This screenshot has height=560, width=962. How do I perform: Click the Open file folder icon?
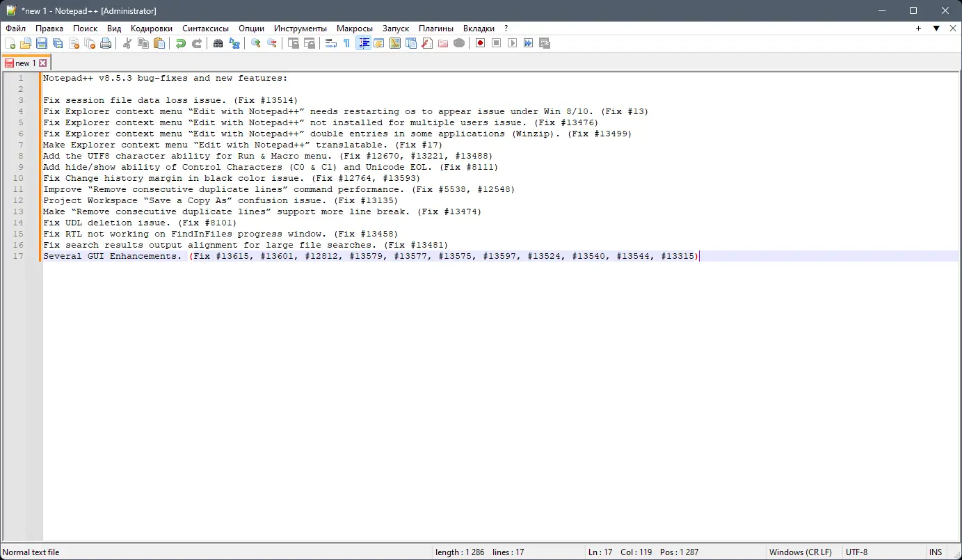tap(26, 43)
